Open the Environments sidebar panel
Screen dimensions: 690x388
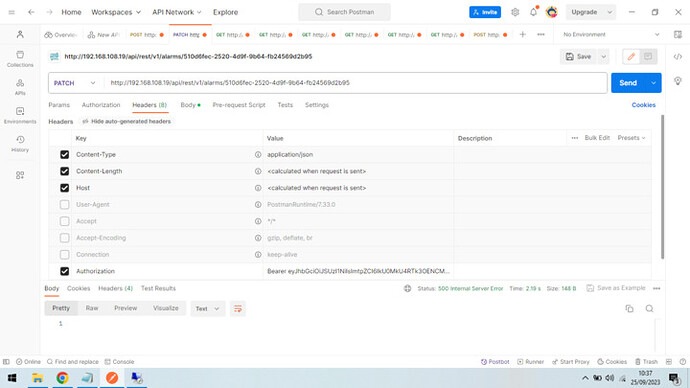(20, 115)
